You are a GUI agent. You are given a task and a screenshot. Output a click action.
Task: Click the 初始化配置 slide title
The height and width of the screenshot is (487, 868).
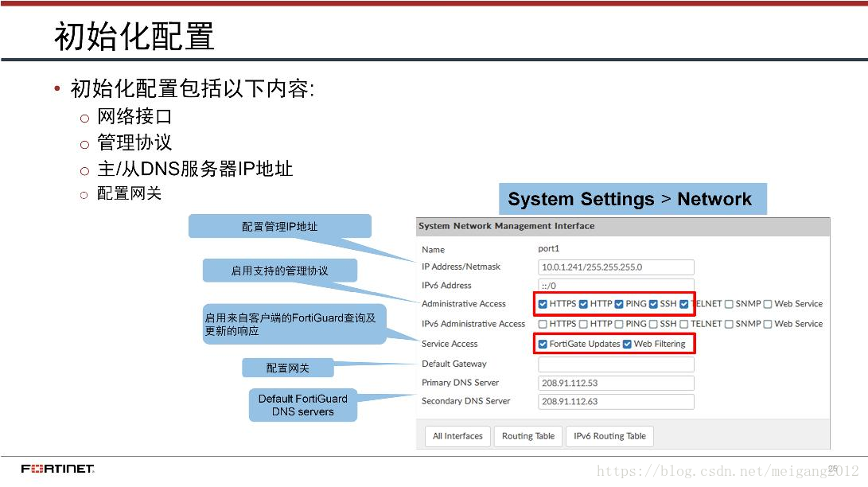click(134, 36)
